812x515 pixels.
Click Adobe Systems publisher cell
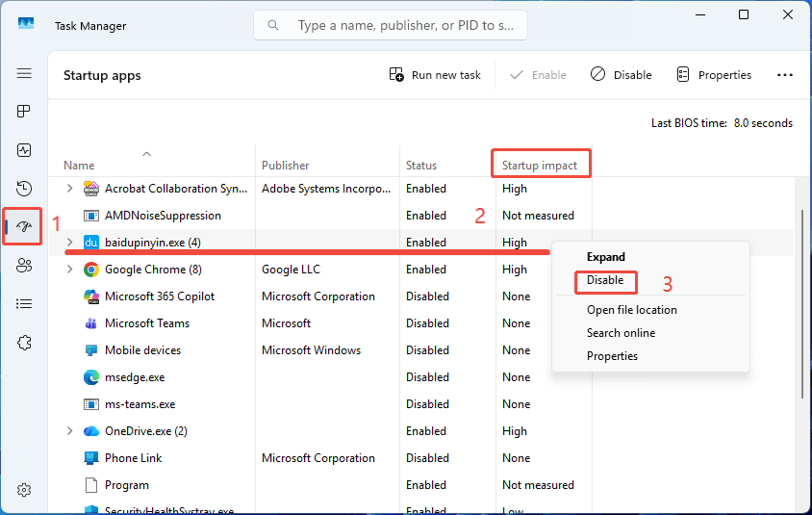tap(326, 189)
